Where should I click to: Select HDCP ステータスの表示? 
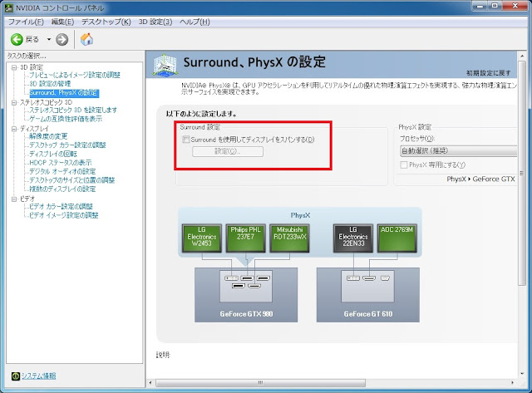point(61,163)
